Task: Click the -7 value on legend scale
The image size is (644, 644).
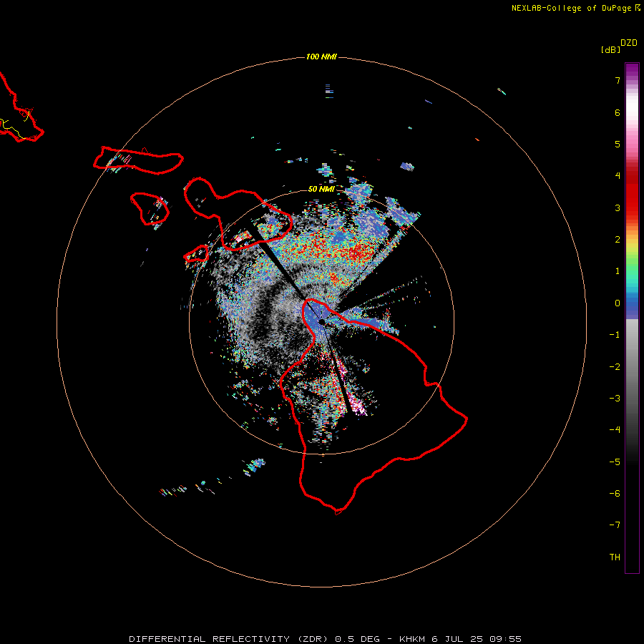Action: 615,525
